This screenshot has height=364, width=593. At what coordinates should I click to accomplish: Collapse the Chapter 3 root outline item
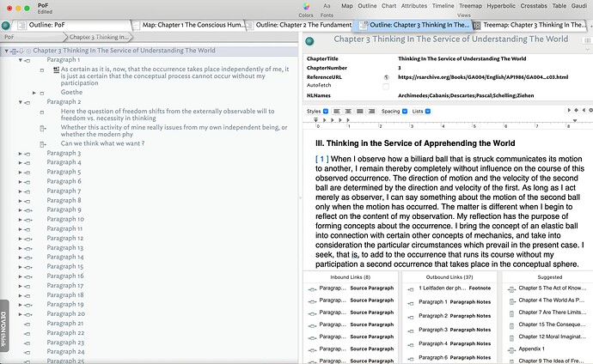tap(6, 51)
